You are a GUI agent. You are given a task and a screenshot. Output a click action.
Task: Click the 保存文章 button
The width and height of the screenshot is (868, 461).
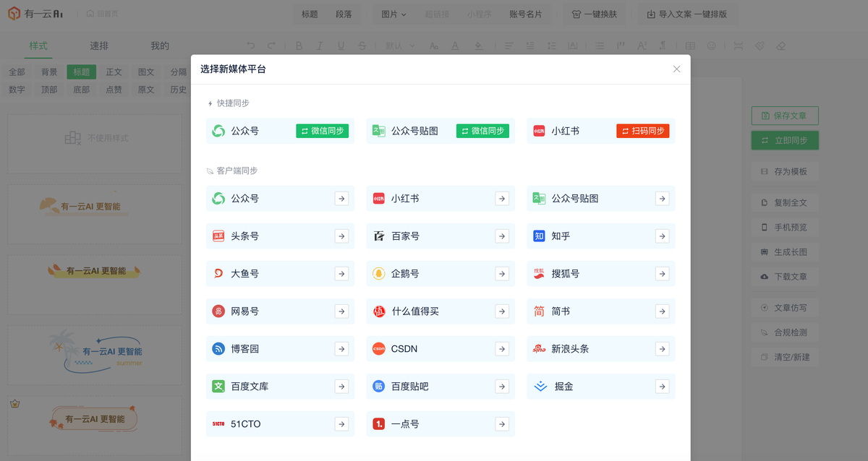coord(785,116)
